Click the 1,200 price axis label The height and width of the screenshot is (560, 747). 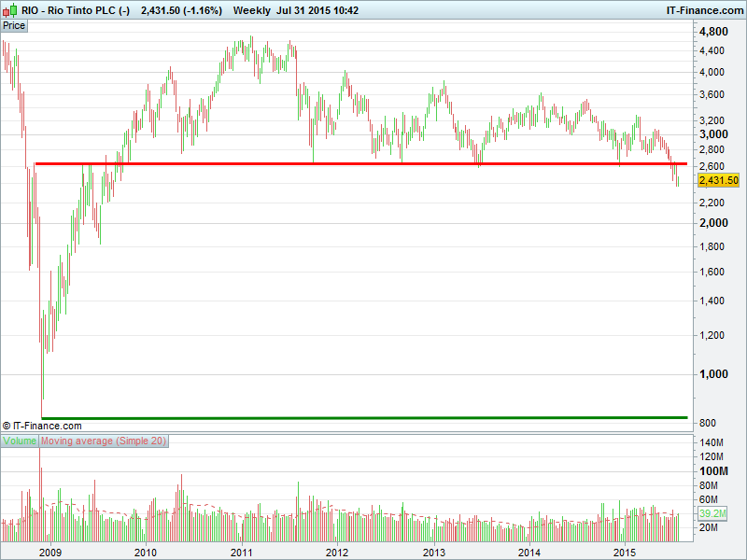tap(712, 335)
